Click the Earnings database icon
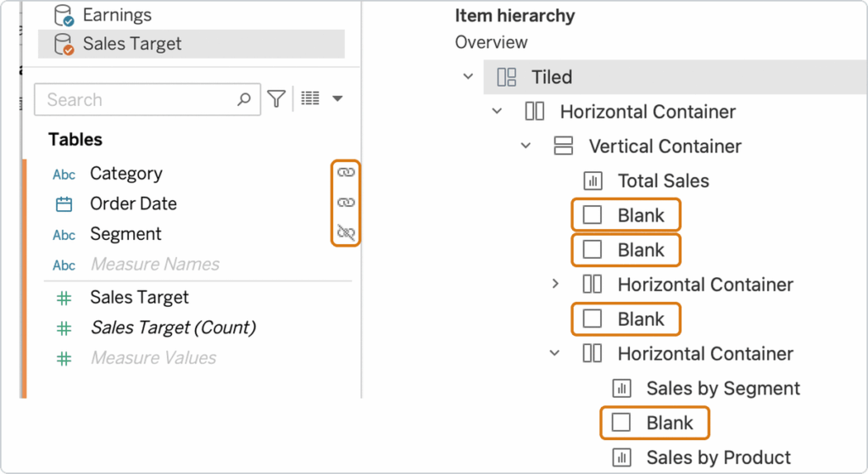 tap(64, 15)
